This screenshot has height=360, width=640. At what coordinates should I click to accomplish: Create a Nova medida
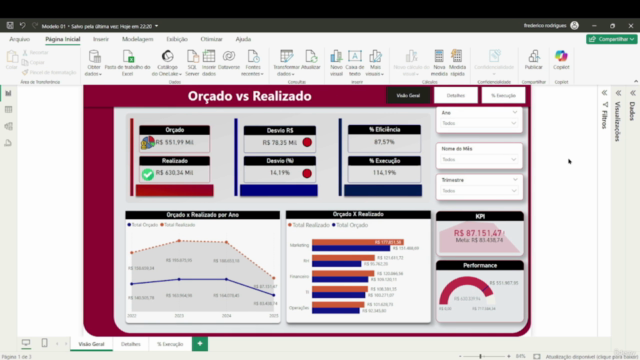tap(439, 62)
